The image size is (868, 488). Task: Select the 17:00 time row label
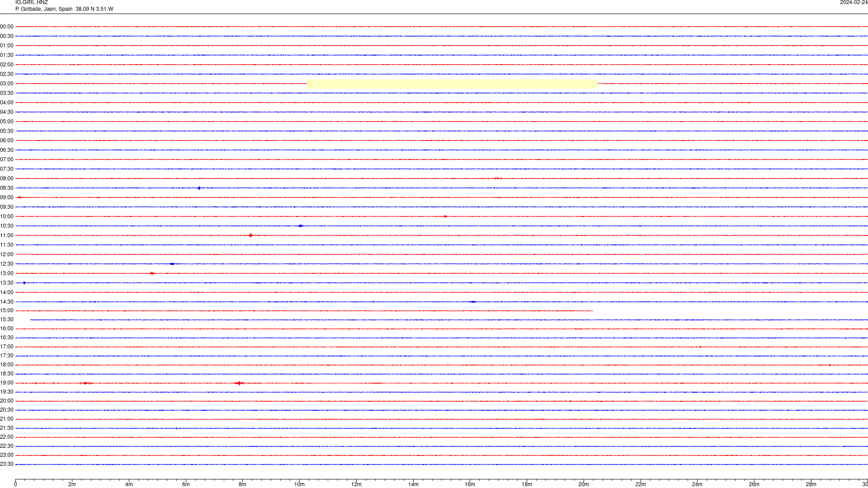pos(7,347)
